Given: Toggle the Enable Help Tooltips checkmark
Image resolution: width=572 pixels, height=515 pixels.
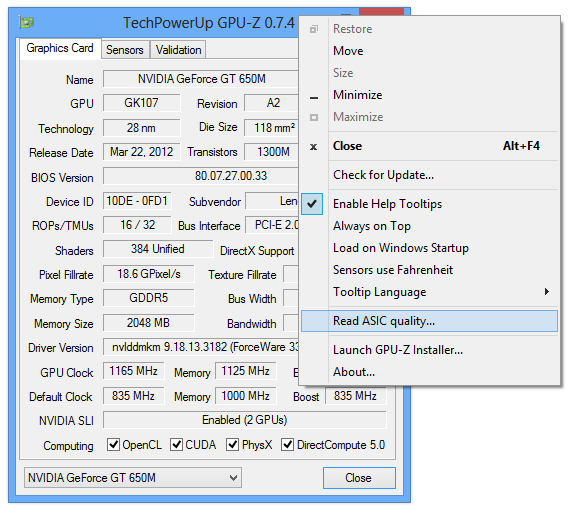Looking at the screenshot, I should [x=312, y=204].
